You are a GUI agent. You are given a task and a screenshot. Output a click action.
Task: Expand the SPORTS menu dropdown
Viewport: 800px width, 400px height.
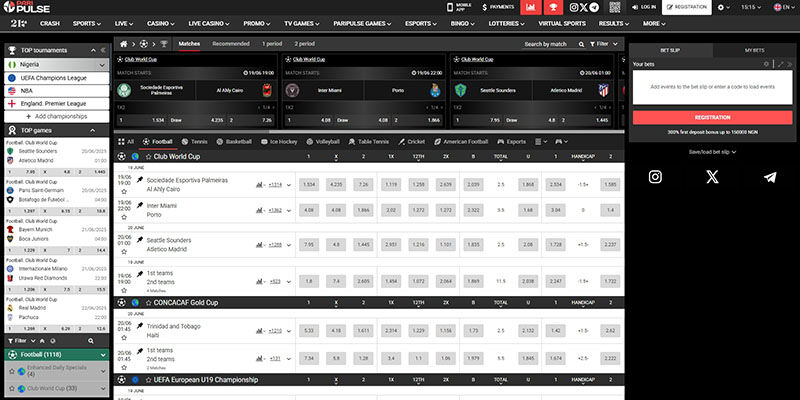(x=87, y=23)
